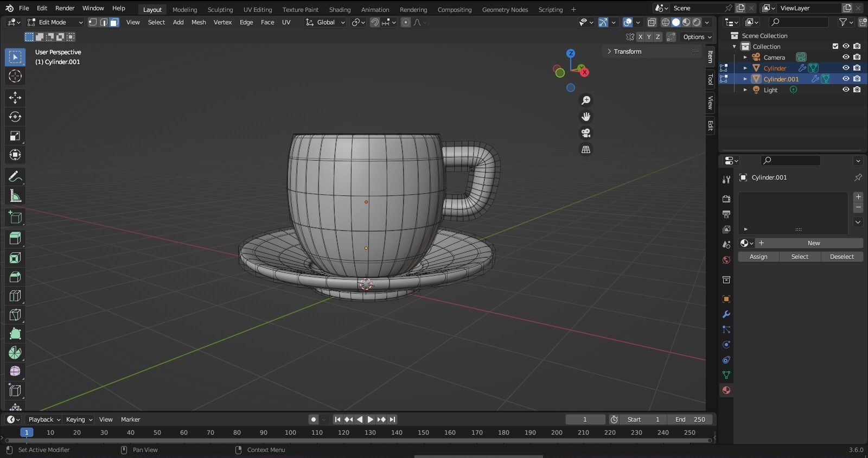Open the Render properties tab

(x=726, y=199)
